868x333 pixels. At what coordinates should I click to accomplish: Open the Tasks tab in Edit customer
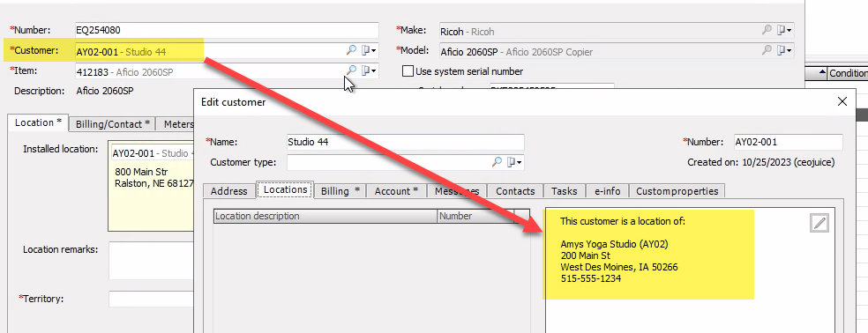click(x=564, y=191)
